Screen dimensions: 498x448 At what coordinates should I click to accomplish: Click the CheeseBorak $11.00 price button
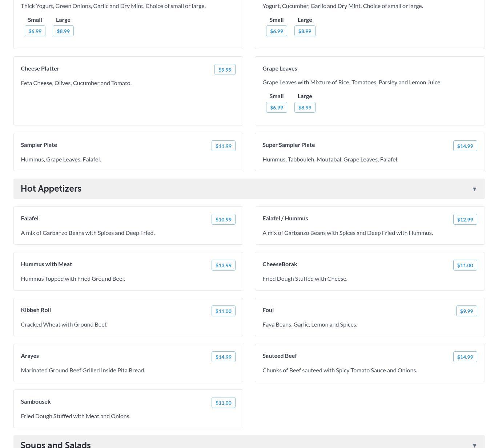(x=465, y=265)
